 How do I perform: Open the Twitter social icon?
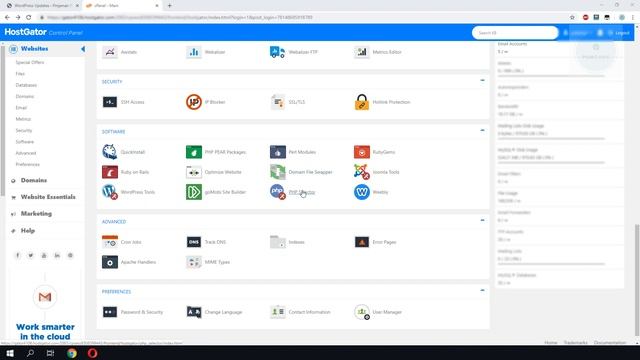pos(31,256)
